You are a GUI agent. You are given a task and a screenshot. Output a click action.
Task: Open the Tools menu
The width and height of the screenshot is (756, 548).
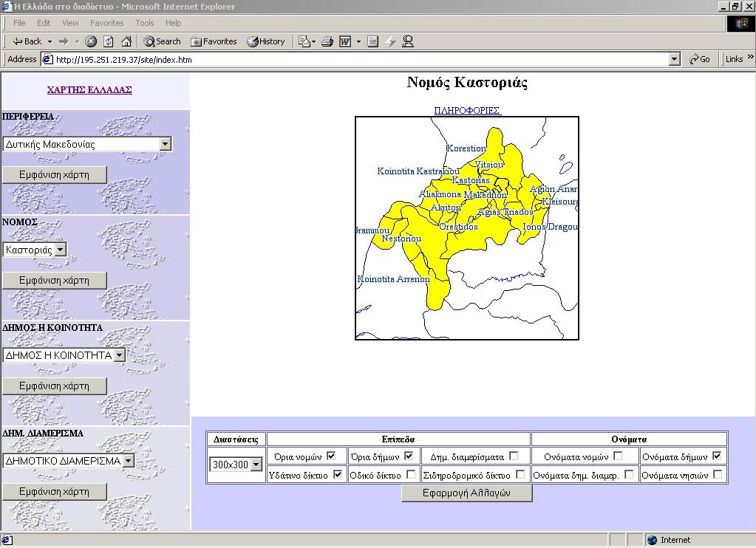coord(145,23)
